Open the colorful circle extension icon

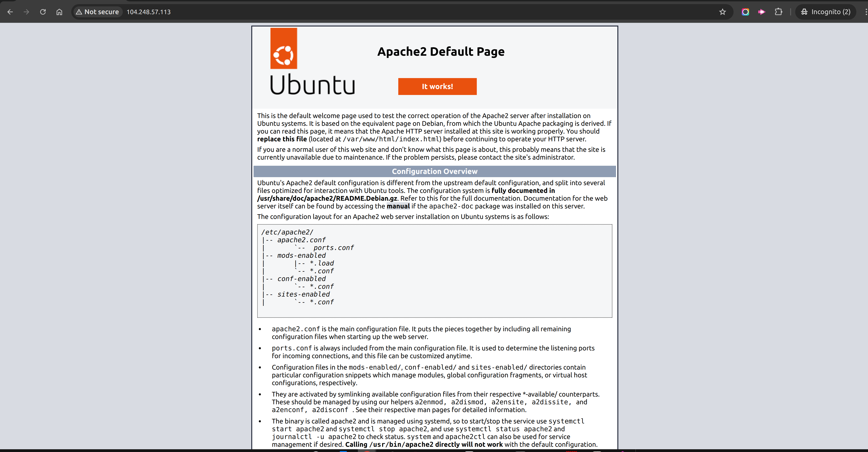coord(745,12)
